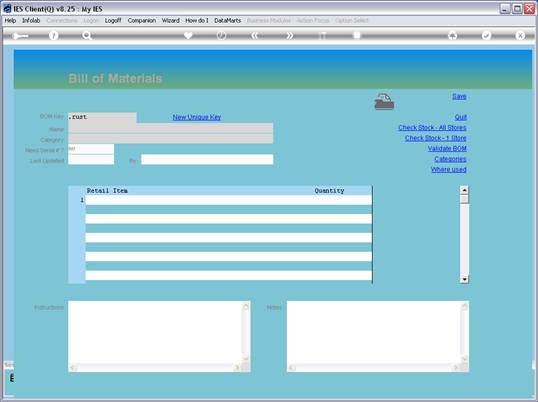Click the Save link
Image resolution: width=538 pixels, height=402 pixels.
(x=459, y=96)
